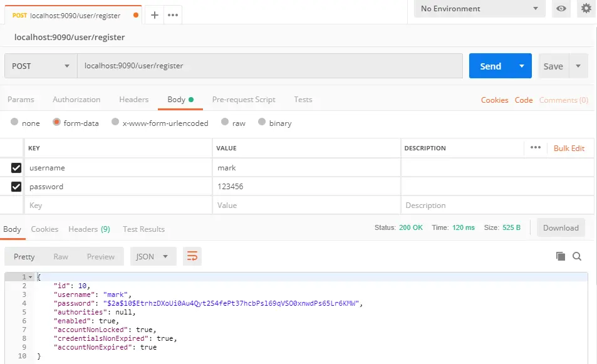Click Bulk Edit link
The width and height of the screenshot is (597, 364).
pyautogui.click(x=569, y=148)
